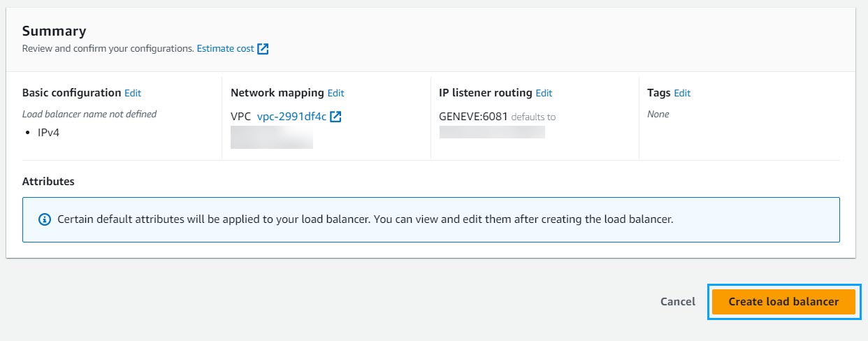The height and width of the screenshot is (341, 868).
Task: Click the 'defaults to' text
Action: pyautogui.click(x=534, y=117)
